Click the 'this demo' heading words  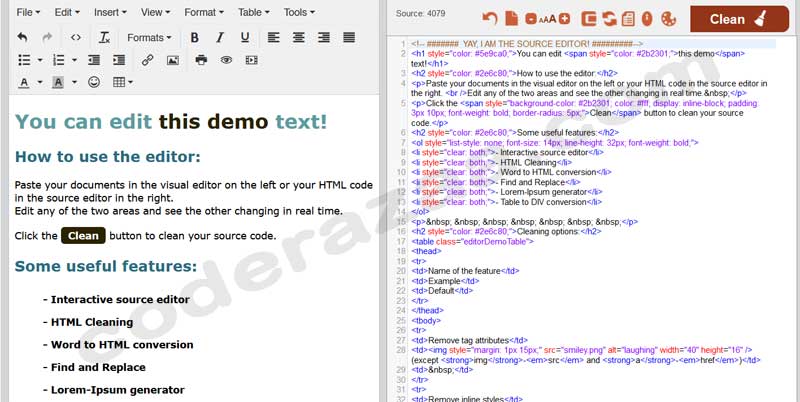[213, 122]
